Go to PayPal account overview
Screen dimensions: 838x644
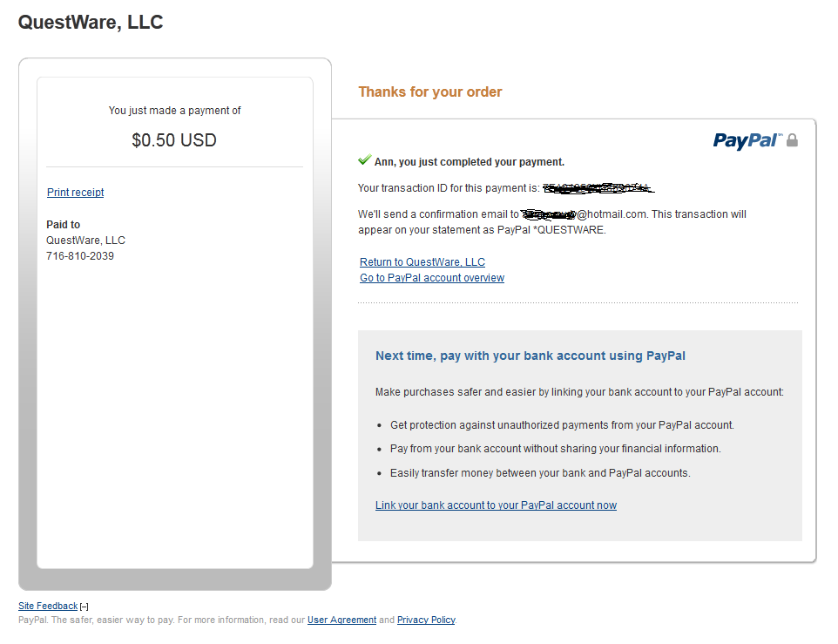pyautogui.click(x=431, y=277)
